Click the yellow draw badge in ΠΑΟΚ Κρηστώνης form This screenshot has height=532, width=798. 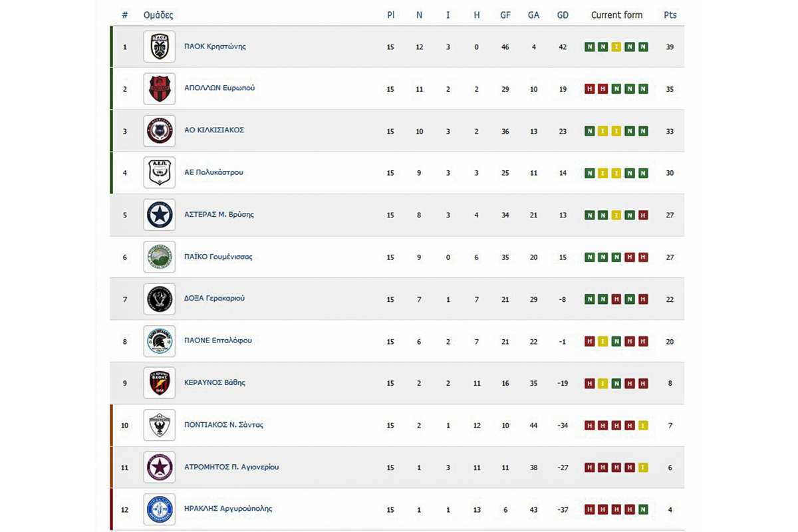tap(616, 47)
